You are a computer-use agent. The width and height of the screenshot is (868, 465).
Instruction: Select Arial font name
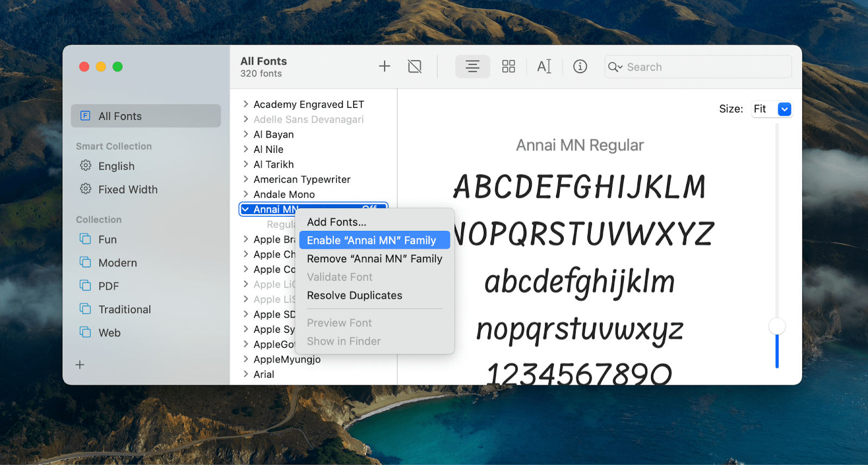(x=264, y=374)
